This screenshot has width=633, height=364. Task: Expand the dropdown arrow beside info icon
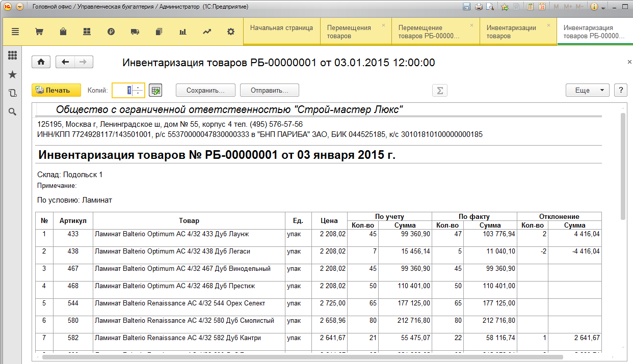pyautogui.click(x=603, y=8)
